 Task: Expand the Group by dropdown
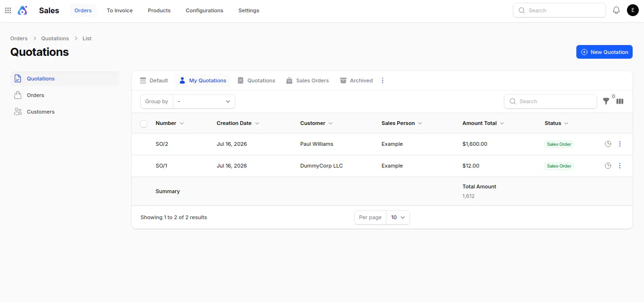[x=204, y=101]
